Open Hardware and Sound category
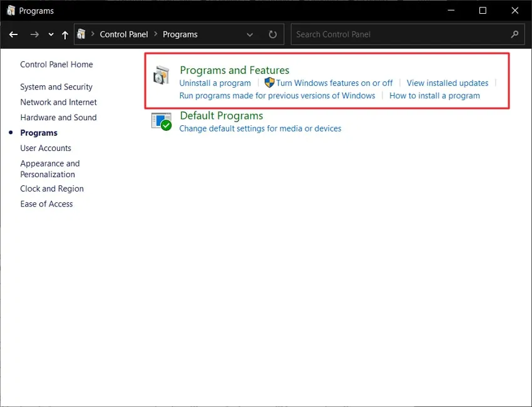 click(58, 118)
